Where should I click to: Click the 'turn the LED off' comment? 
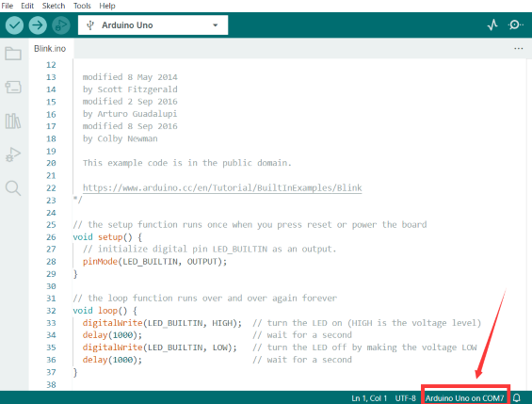tap(364, 347)
